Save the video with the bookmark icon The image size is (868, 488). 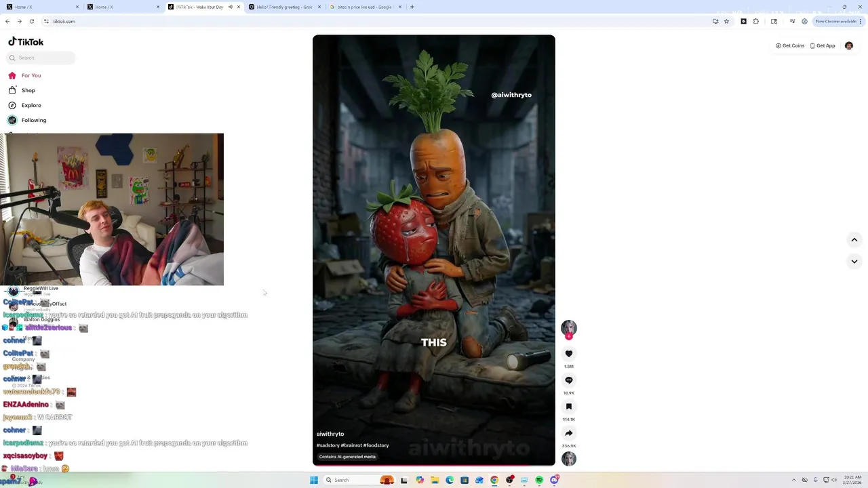point(569,407)
